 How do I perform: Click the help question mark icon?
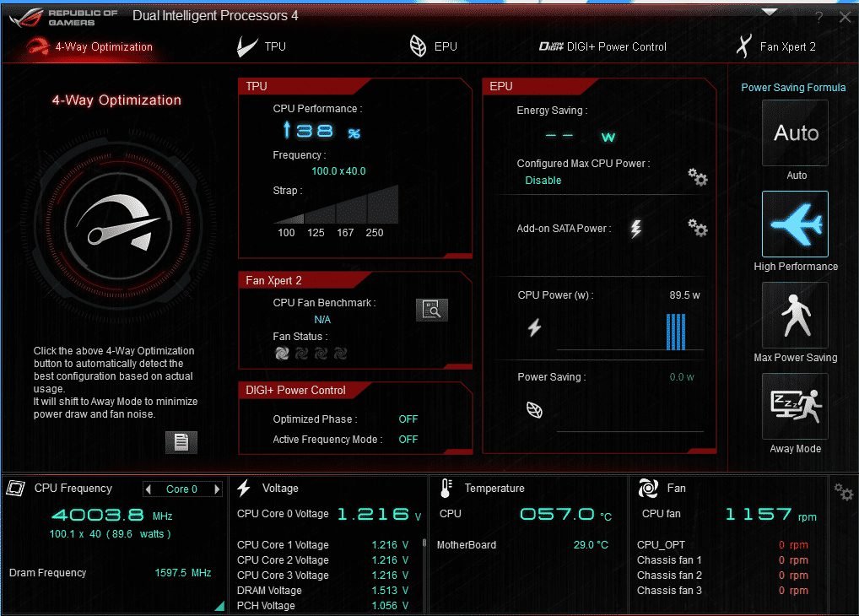pyautogui.click(x=819, y=18)
